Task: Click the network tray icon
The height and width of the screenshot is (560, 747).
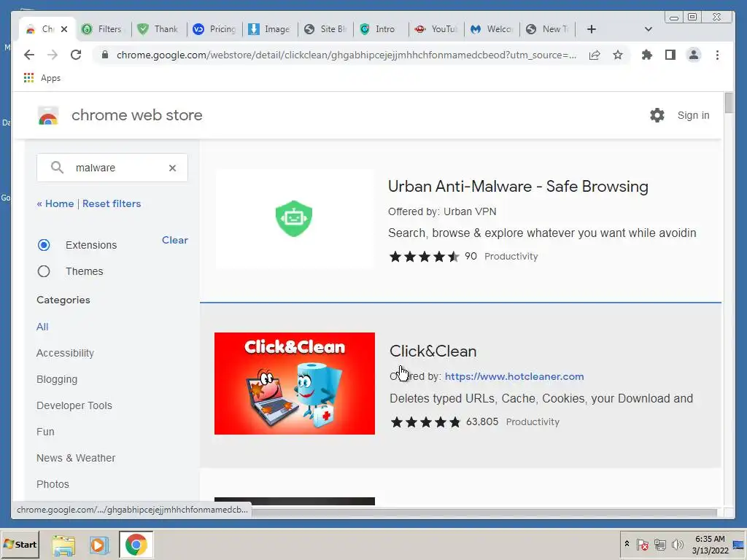Action: point(659,544)
